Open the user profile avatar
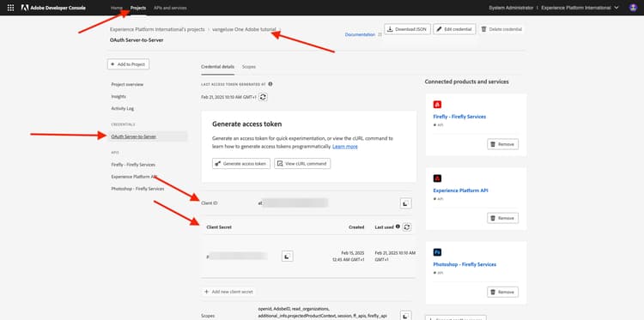 (x=633, y=8)
